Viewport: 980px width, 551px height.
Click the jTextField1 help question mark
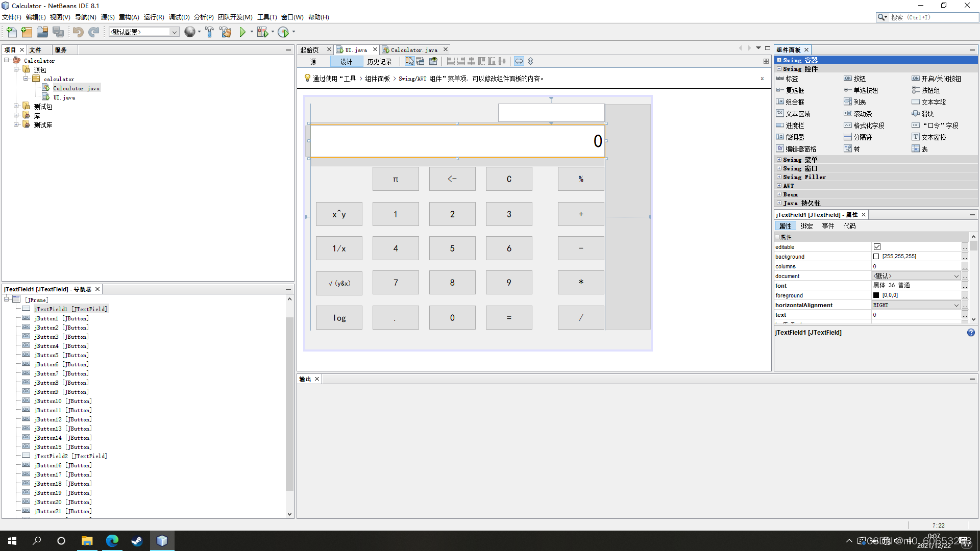(x=970, y=332)
